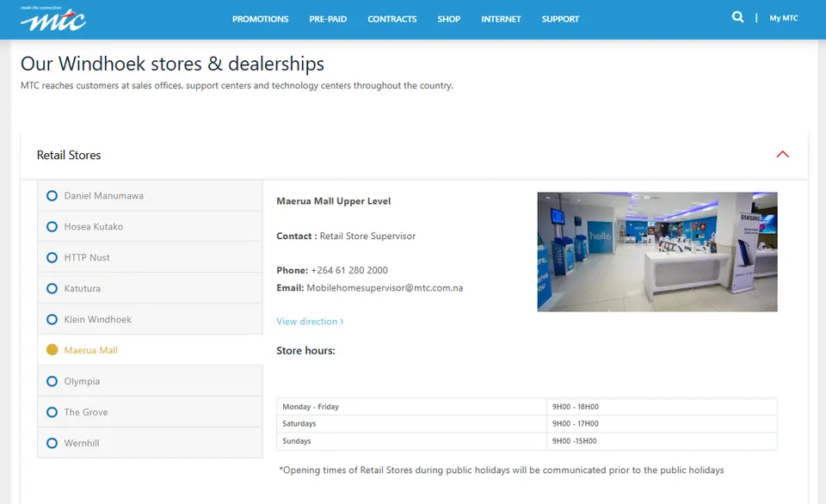Viewport: 826px width, 504px height.
Task: Collapse the Retail Stores section chevron
Action: coord(782,154)
